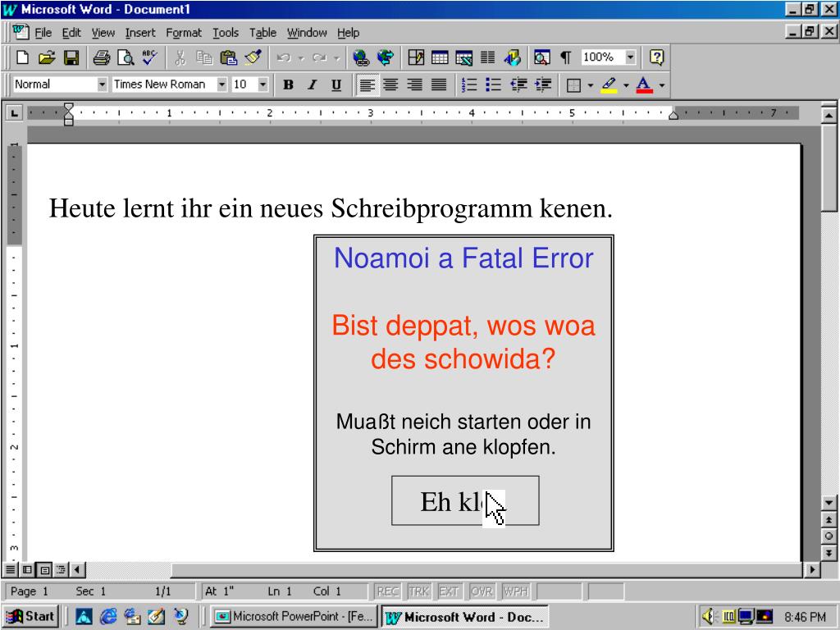The height and width of the screenshot is (630, 840).
Task: Run Spelling and Grammar check icon
Action: pyautogui.click(x=149, y=57)
